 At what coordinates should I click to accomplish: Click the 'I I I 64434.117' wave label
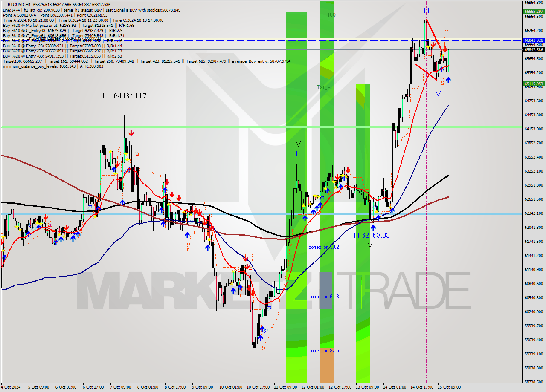point(124,96)
